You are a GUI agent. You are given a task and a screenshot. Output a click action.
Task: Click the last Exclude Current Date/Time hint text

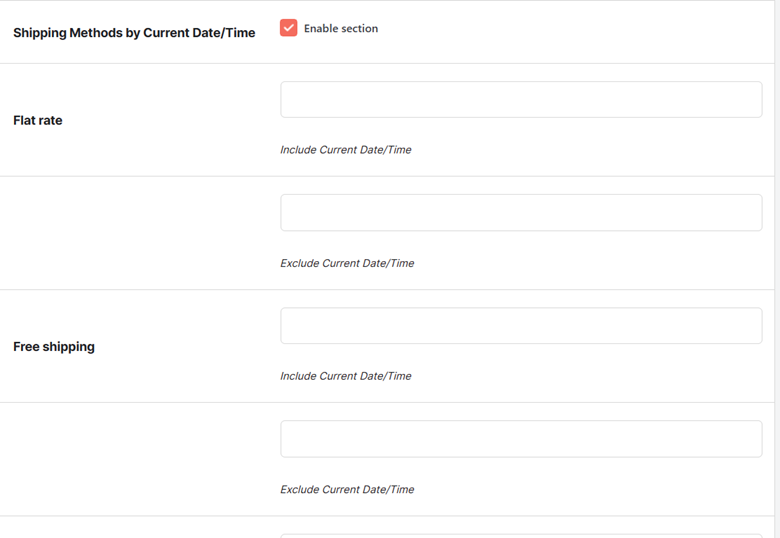[x=347, y=489]
